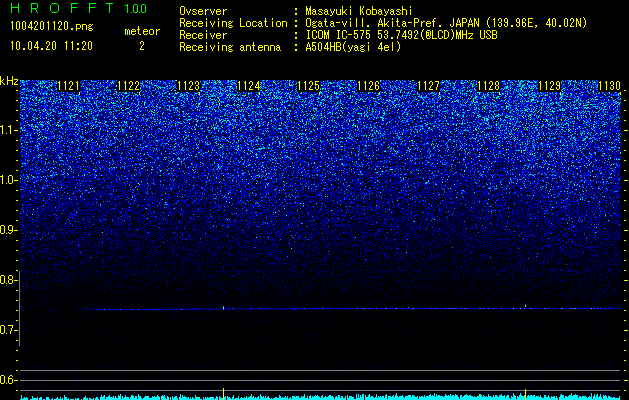The image size is (629, 400).
Task: Click the yellow detection tick below 1124
Action: click(223, 393)
